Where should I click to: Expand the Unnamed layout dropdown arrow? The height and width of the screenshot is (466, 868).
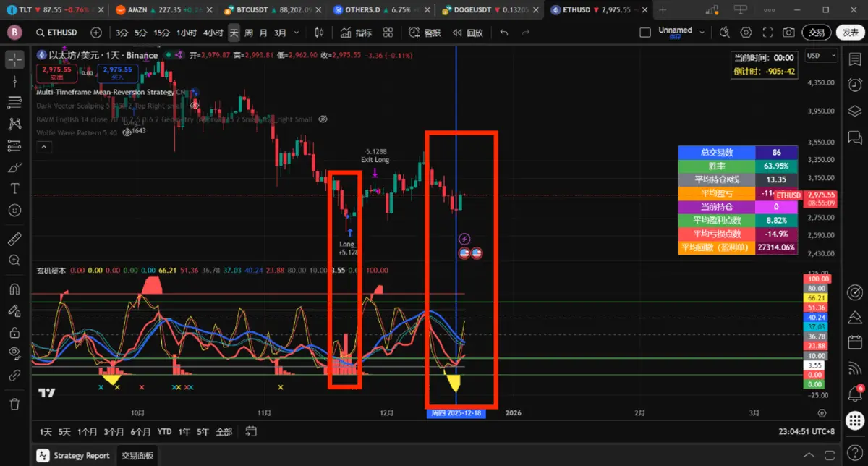click(703, 33)
